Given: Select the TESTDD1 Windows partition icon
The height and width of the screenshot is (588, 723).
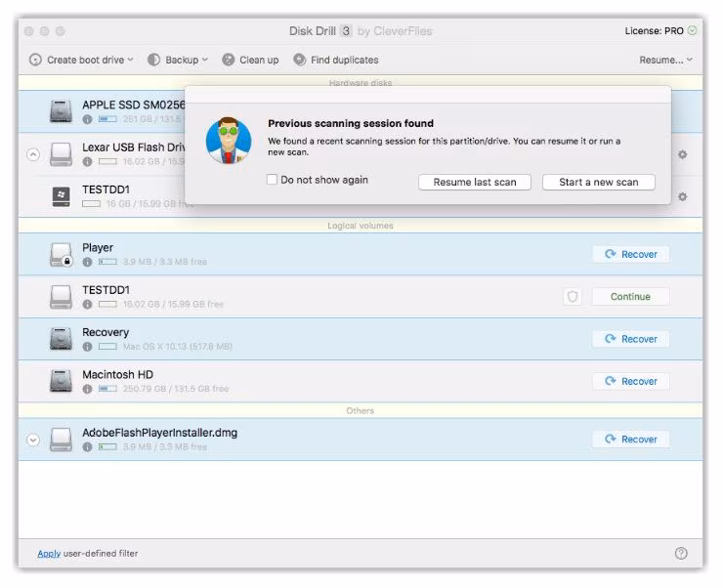Looking at the screenshot, I should pos(61,196).
